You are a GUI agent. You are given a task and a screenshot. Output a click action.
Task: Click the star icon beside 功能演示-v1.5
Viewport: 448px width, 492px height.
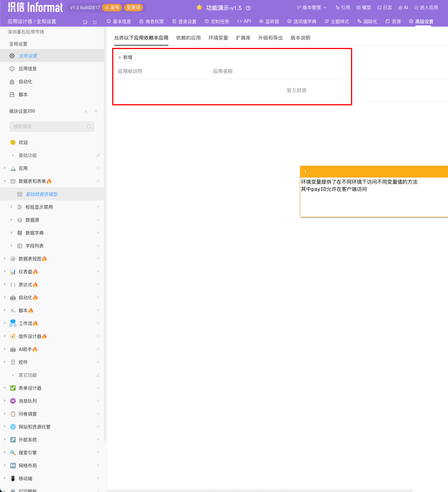[x=199, y=8]
